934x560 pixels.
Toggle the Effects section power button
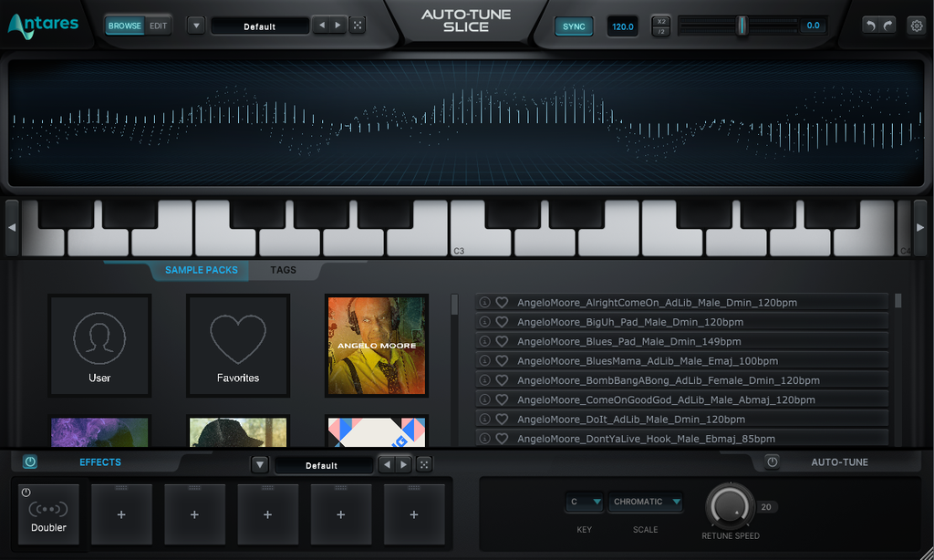coord(30,461)
